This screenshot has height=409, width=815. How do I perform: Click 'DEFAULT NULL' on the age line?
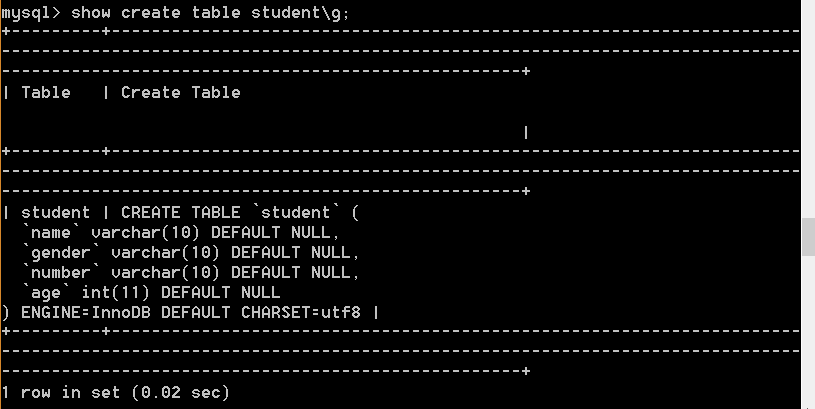220,293
